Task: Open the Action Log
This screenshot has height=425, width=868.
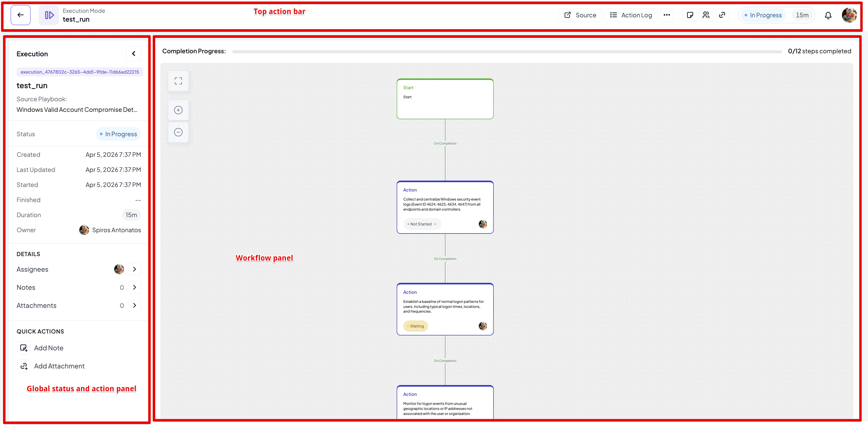Action: tap(631, 15)
